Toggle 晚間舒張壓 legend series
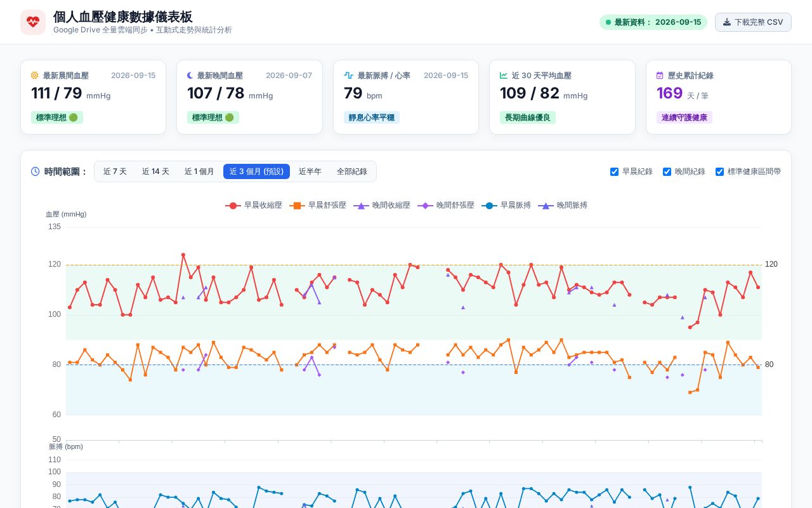This screenshot has width=812, height=508. coord(446,206)
